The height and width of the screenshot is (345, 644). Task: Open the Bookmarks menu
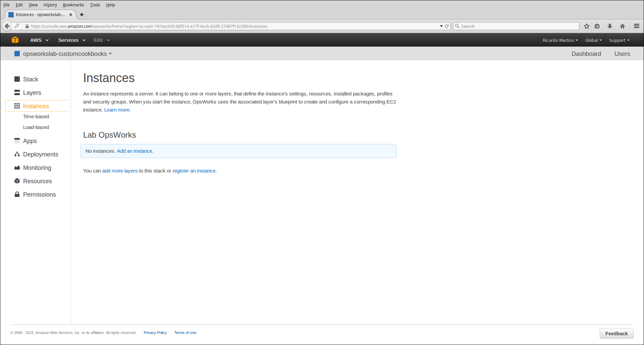tap(73, 5)
